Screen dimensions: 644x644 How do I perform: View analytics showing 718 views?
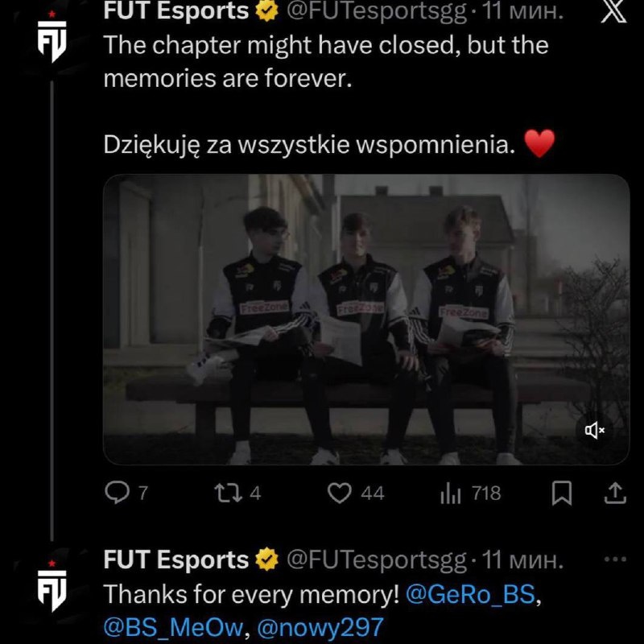coord(470,493)
